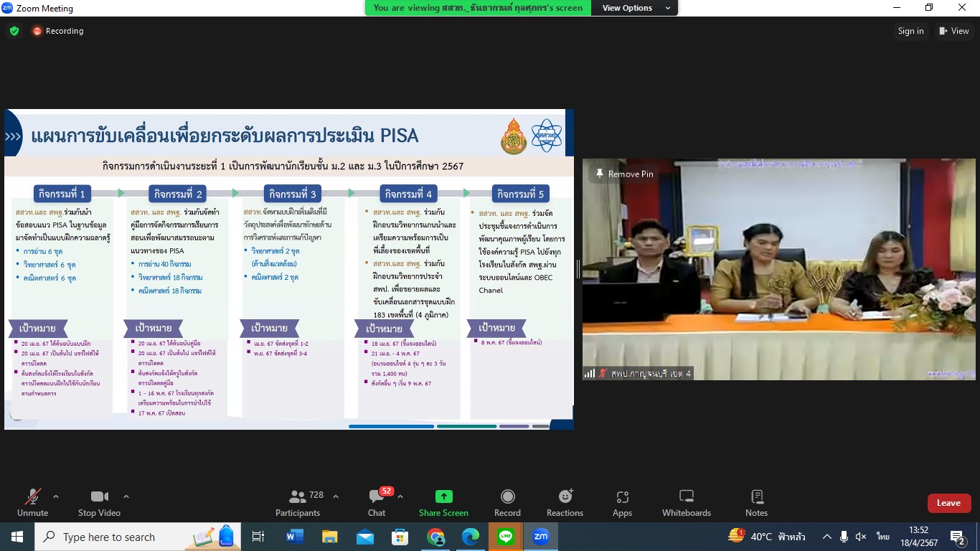This screenshot has width=980, height=551.
Task: Open the clock showing 13:52
Action: [919, 537]
